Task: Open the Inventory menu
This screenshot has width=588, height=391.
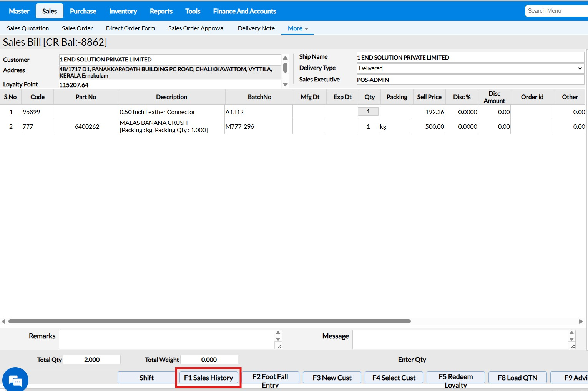Action: click(x=123, y=11)
